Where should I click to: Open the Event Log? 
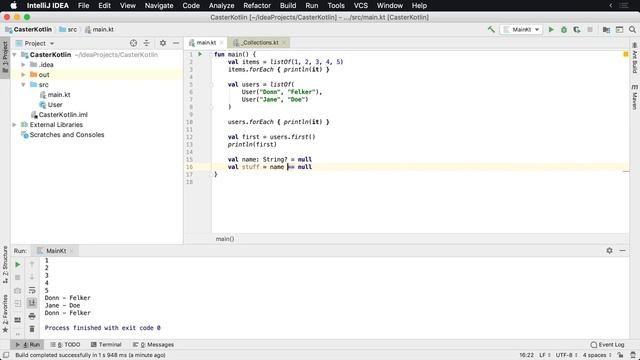tap(607, 344)
